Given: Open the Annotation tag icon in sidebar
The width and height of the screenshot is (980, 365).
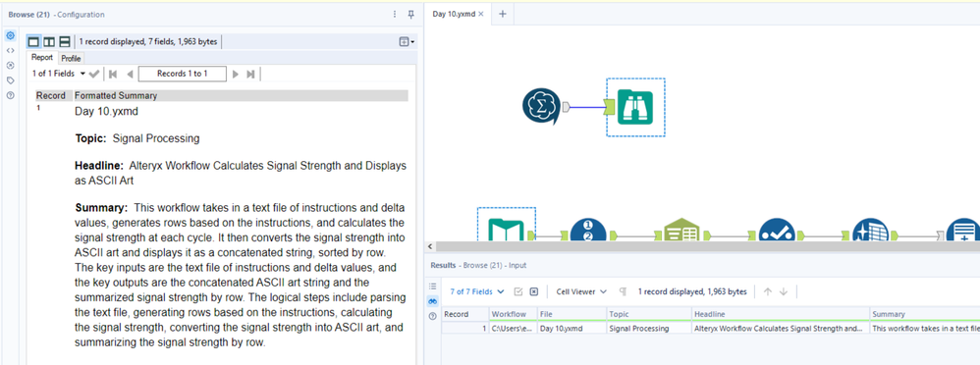Looking at the screenshot, I should [10, 80].
